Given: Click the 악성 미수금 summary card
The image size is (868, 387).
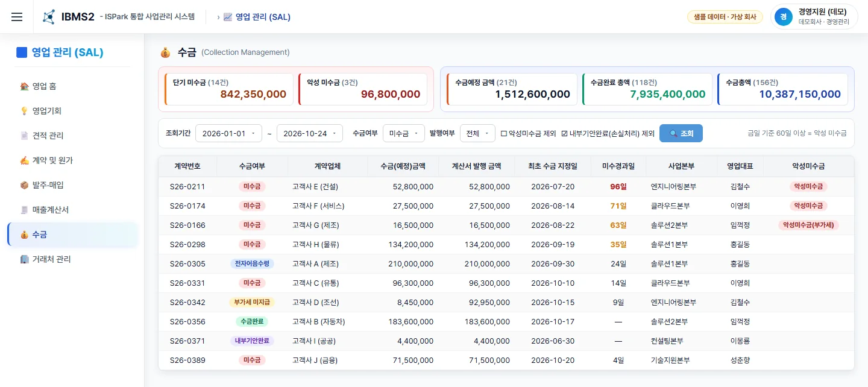Looking at the screenshot, I should coord(363,89).
